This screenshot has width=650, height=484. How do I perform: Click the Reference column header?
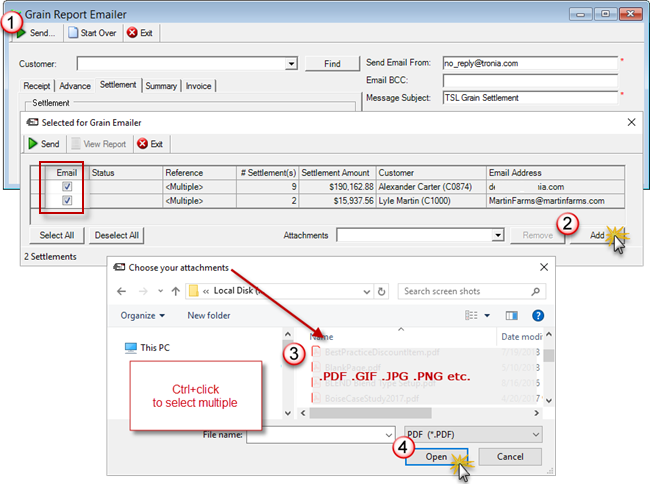click(199, 173)
